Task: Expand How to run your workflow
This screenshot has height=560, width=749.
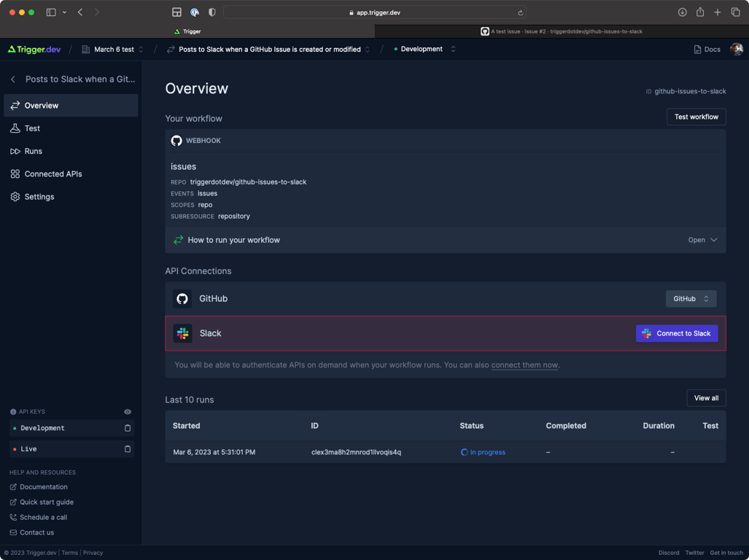Action: (x=445, y=240)
